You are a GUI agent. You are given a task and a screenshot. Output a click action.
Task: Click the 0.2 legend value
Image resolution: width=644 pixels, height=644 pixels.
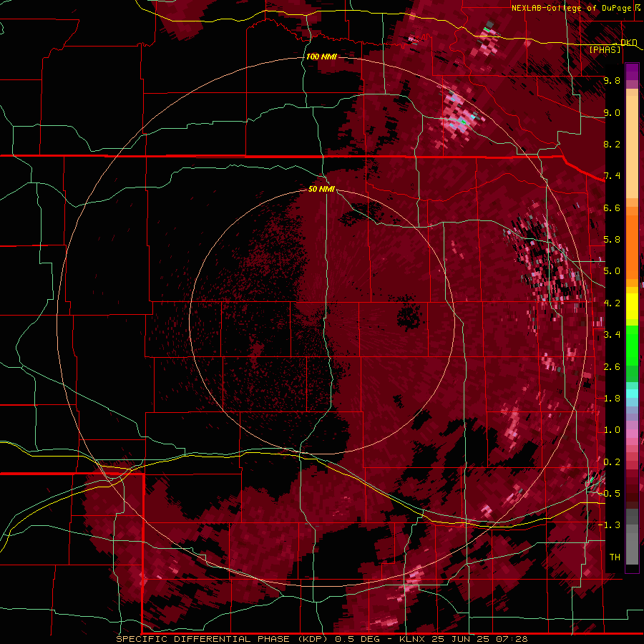click(x=612, y=462)
